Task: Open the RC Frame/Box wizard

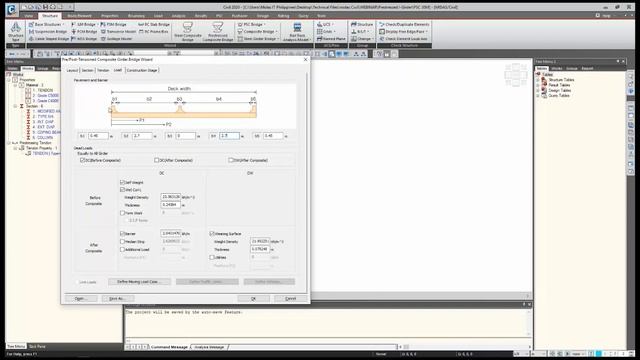Action: tap(153, 31)
